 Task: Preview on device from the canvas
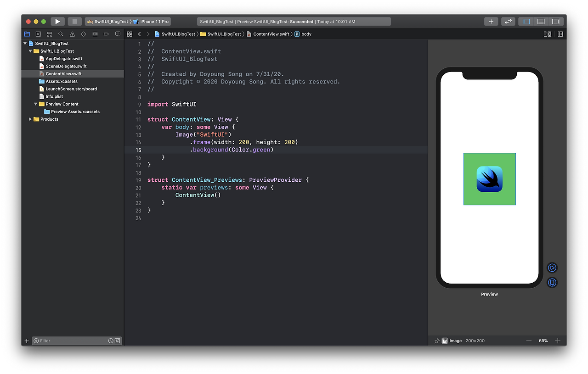click(552, 283)
